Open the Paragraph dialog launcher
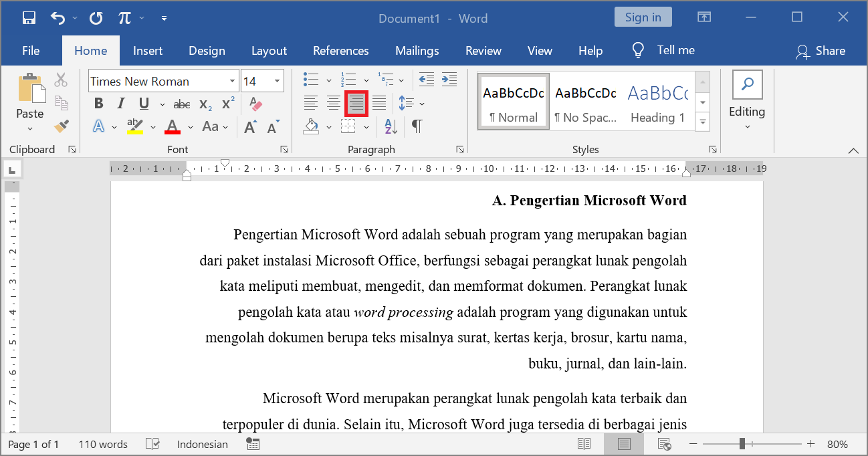The image size is (868, 456). [460, 149]
